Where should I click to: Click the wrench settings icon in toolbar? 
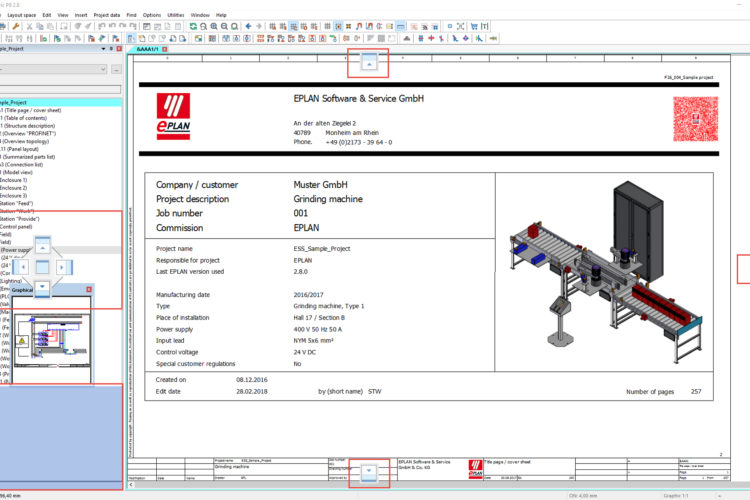[x=16, y=26]
